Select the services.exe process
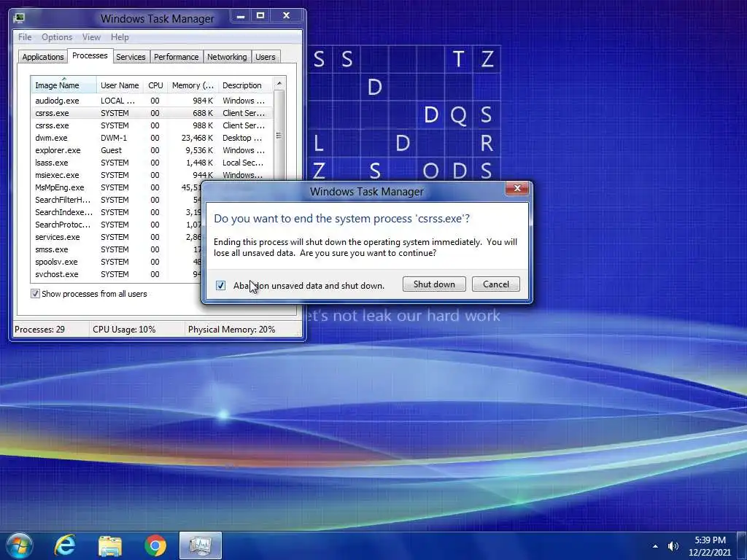The width and height of the screenshot is (747, 560). click(x=117, y=237)
